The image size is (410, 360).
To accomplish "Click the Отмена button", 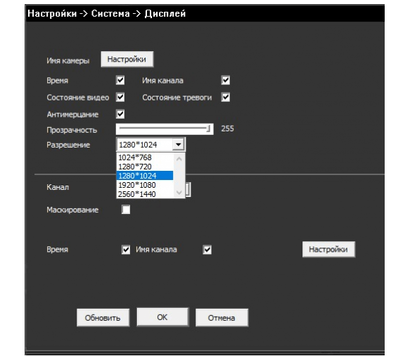I will click(222, 318).
